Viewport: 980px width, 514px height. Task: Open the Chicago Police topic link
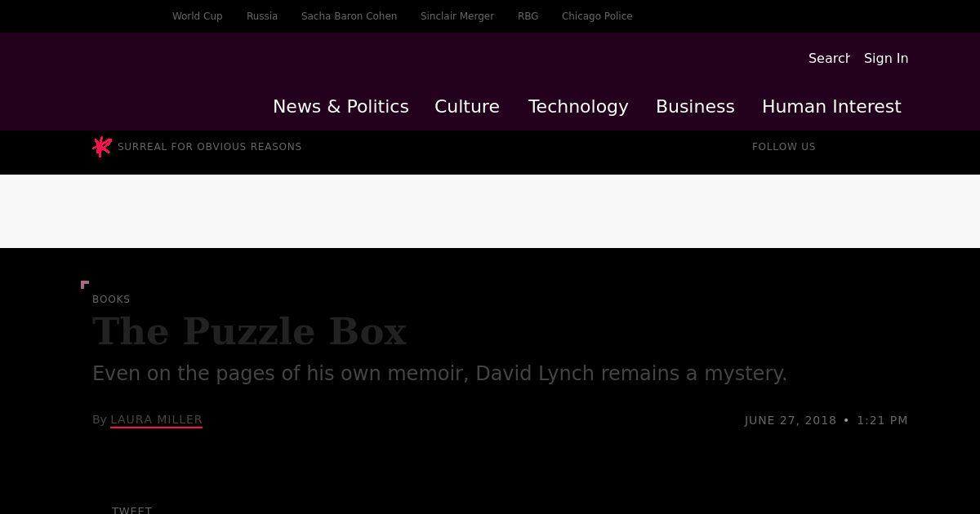597,16
